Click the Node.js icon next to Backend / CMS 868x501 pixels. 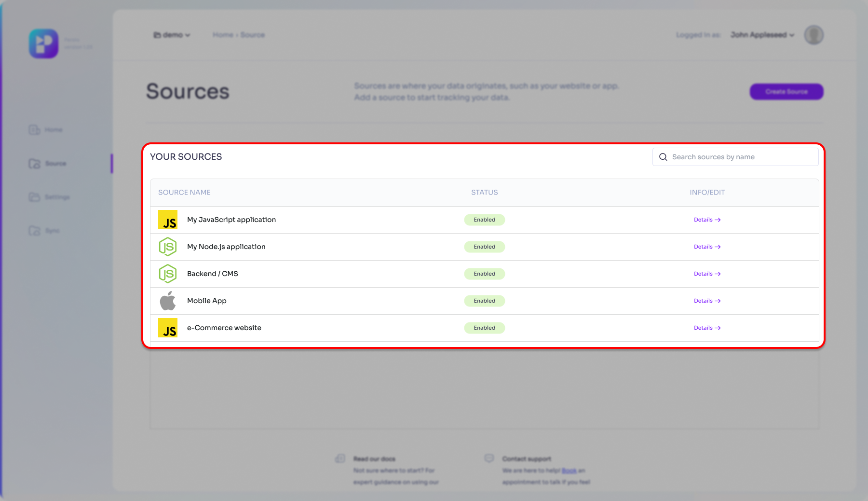[168, 274]
